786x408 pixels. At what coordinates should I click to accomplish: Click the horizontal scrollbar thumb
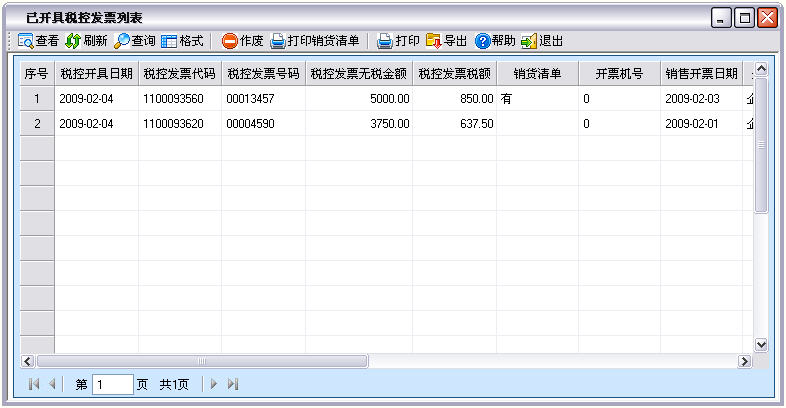coord(202,361)
